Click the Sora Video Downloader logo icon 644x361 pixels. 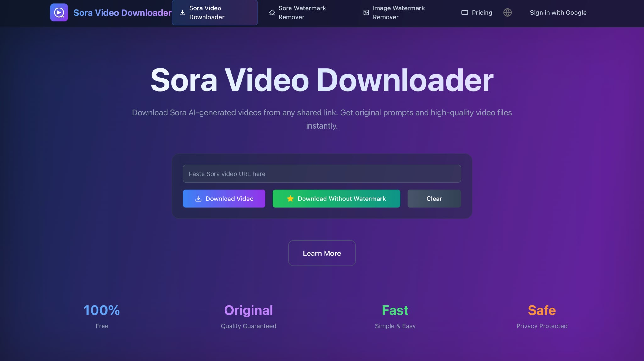coord(59,12)
